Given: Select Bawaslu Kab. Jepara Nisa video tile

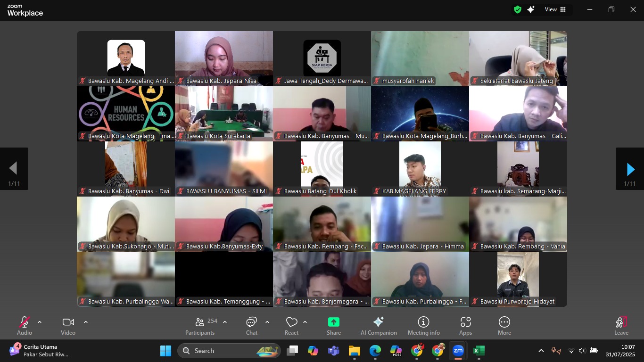Looking at the screenshot, I should click(x=224, y=58).
